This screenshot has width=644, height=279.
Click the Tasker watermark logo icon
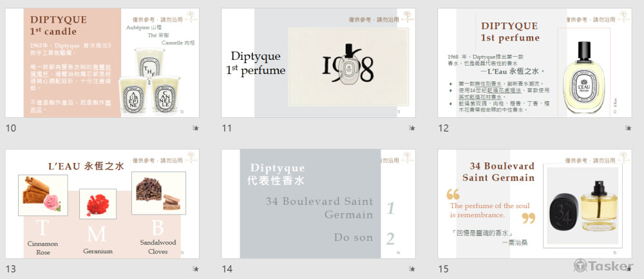click(580, 265)
